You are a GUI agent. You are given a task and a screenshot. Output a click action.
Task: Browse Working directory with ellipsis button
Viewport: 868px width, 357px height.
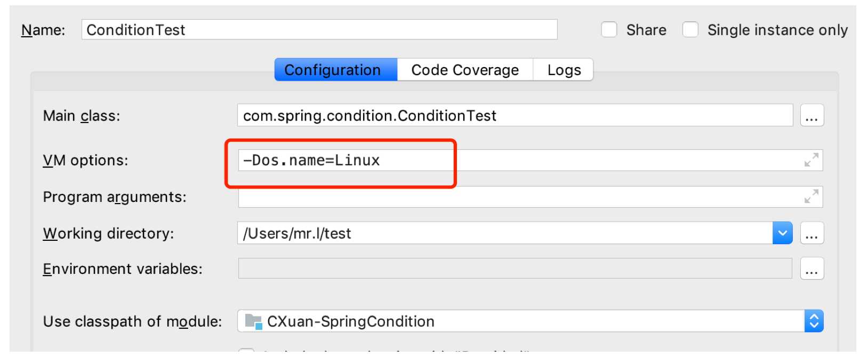(x=811, y=233)
